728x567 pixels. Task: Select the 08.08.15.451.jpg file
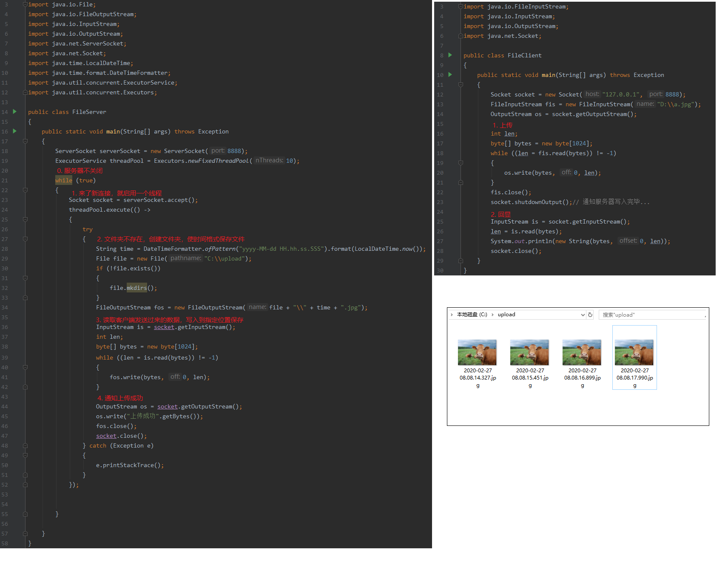529,352
